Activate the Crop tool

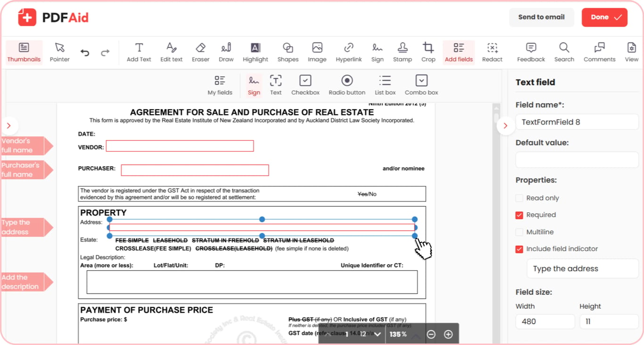click(428, 52)
